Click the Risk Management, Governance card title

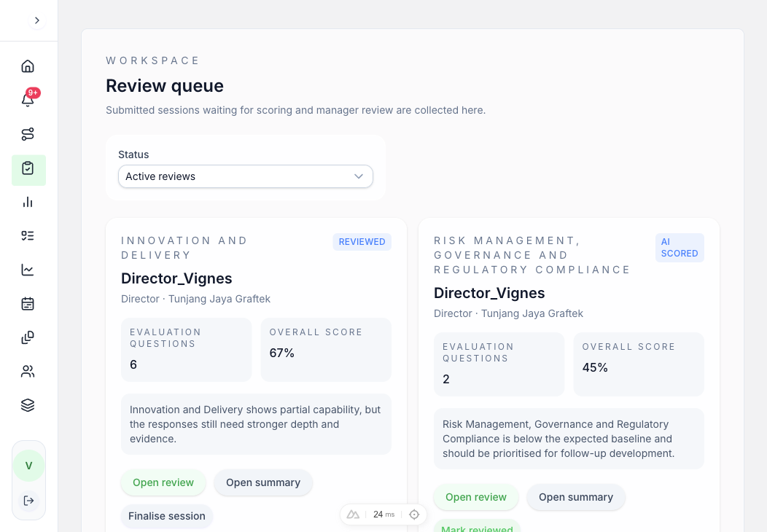[x=532, y=255]
